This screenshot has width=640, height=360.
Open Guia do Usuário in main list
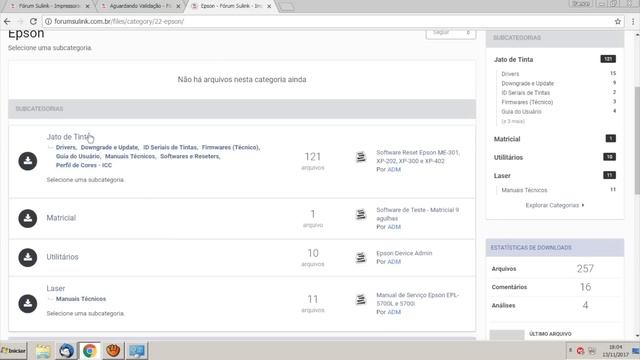pos(78,156)
